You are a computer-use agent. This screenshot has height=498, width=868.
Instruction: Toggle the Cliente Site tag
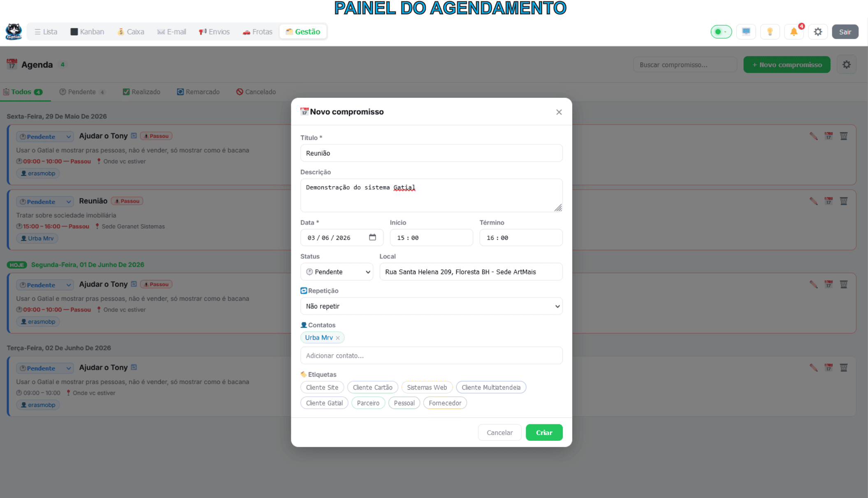(x=322, y=387)
